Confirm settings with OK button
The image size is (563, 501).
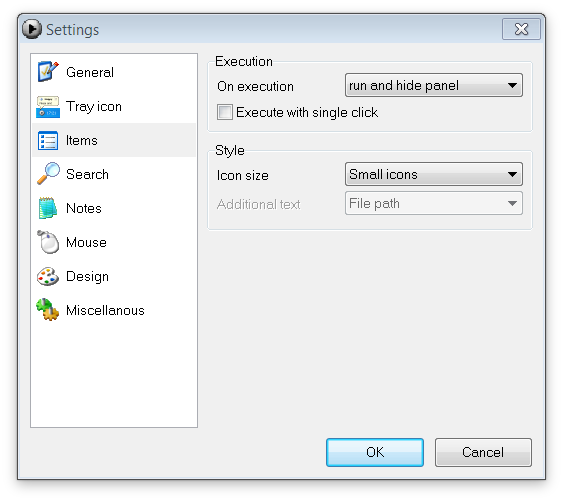[374, 452]
